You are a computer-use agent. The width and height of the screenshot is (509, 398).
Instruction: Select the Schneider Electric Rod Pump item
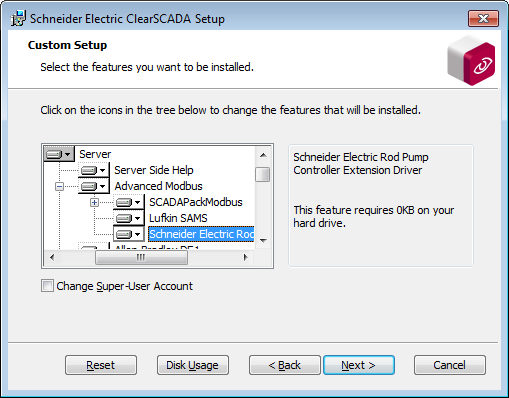[201, 234]
